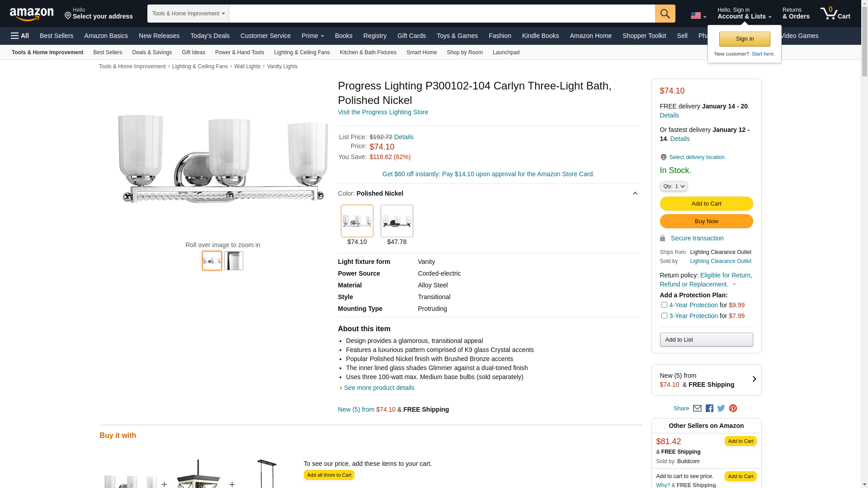This screenshot has height=488, width=868.
Task: Visit the Progress Lighting Store link
Action: pos(383,112)
